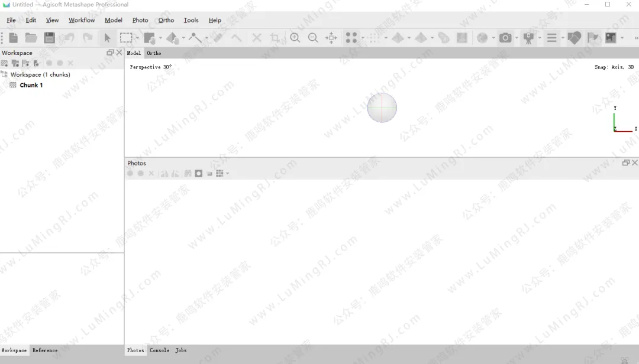
Task: Click the Zoom In magnifier
Action: point(295,38)
